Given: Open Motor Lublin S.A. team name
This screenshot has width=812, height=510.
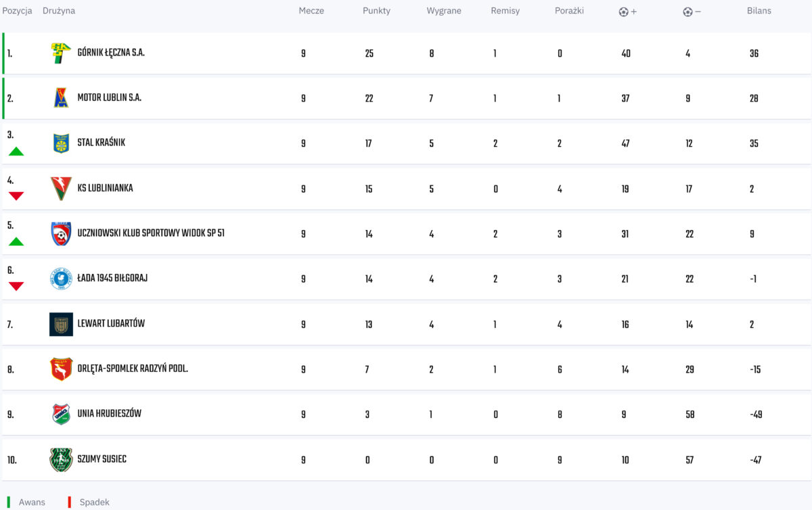Looking at the screenshot, I should point(109,97).
